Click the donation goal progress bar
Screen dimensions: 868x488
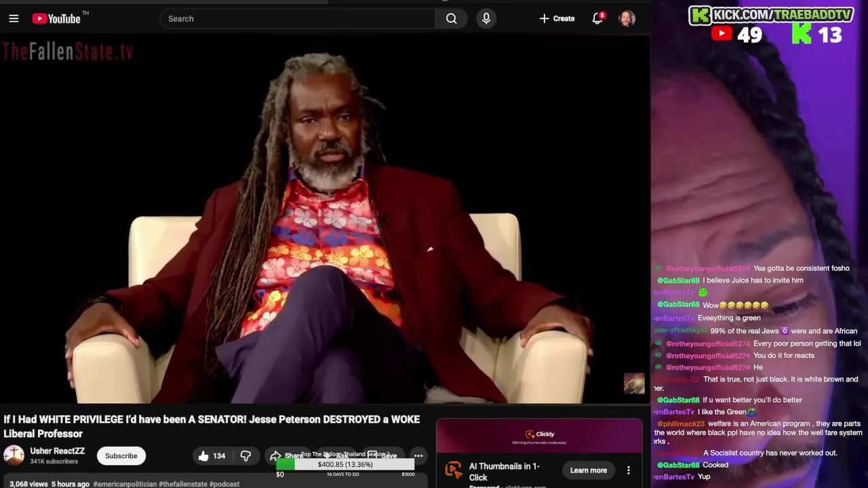345,465
